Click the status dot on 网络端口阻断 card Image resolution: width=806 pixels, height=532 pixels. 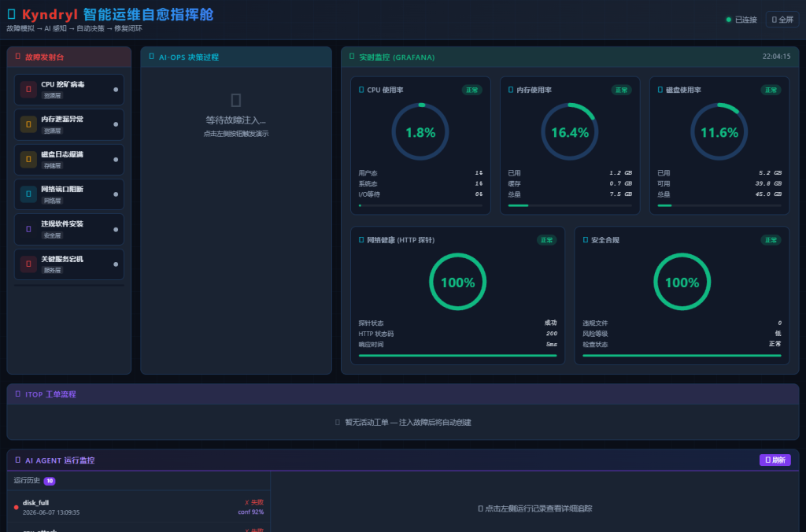tap(116, 194)
